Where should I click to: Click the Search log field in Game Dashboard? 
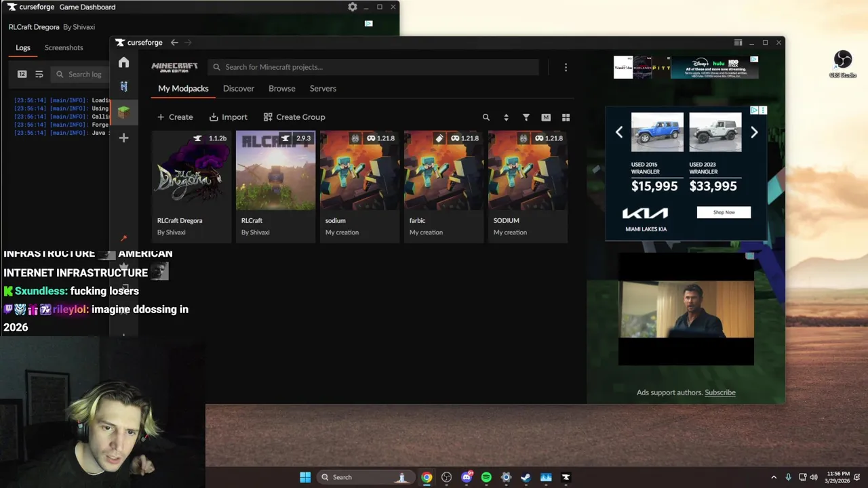pos(80,75)
